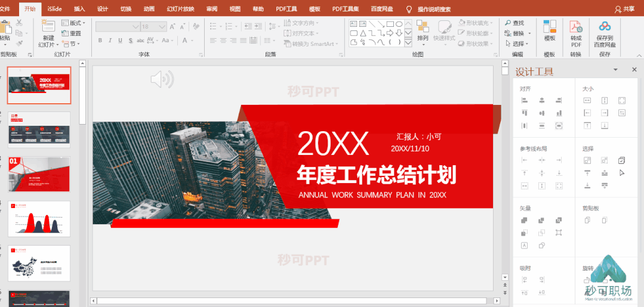The height and width of the screenshot is (307, 644).
Task: Click 保存到百度网盘 button
Action: (x=605, y=33)
